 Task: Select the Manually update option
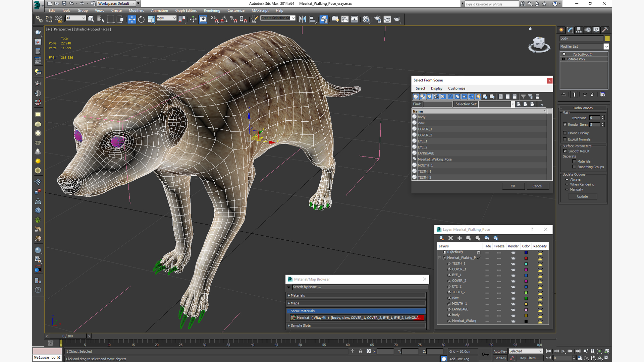(567, 189)
